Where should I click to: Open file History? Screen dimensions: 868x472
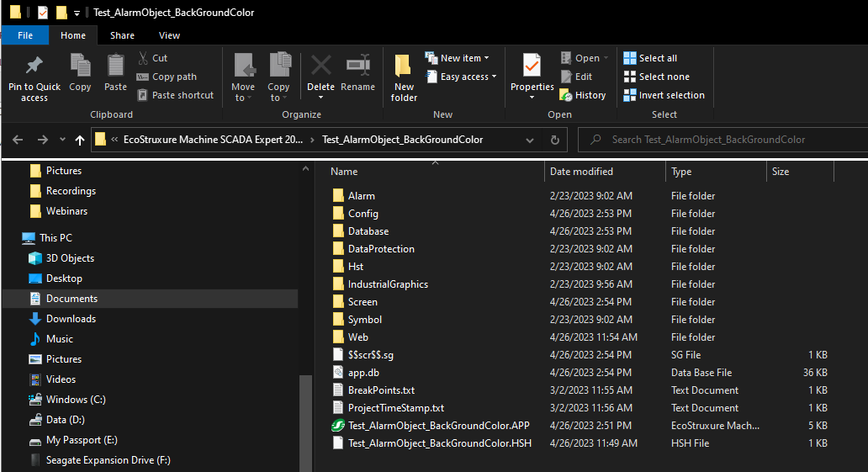[582, 95]
